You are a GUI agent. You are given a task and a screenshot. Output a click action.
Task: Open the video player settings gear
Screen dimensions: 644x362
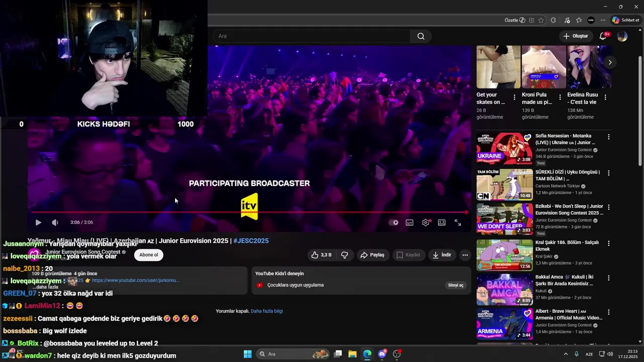[426, 222]
